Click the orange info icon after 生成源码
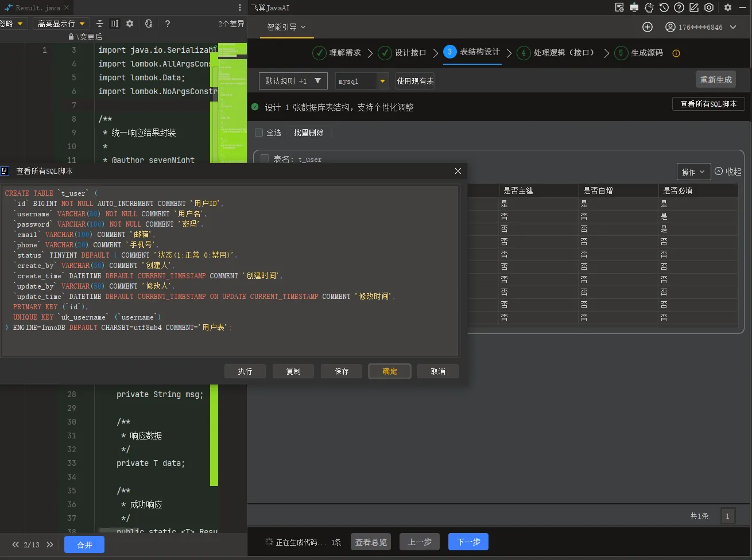This screenshot has width=752, height=560. pos(676,53)
